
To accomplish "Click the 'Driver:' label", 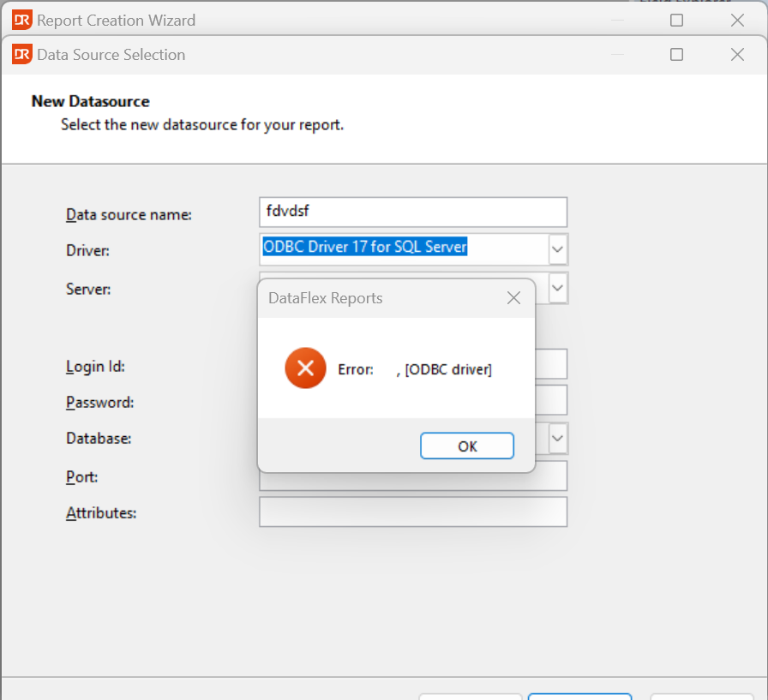I will [x=87, y=251].
